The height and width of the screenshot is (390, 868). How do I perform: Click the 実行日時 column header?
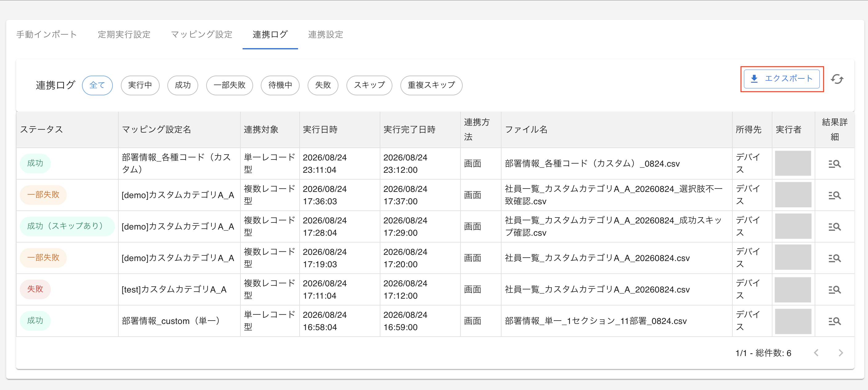[x=320, y=129]
